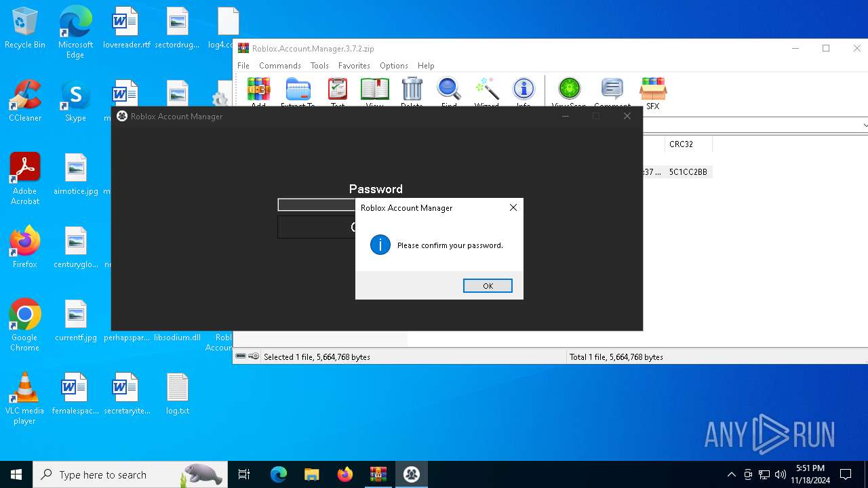868x488 pixels.
Task: Select the lovereader.rtf desktop file
Action: click(x=126, y=28)
